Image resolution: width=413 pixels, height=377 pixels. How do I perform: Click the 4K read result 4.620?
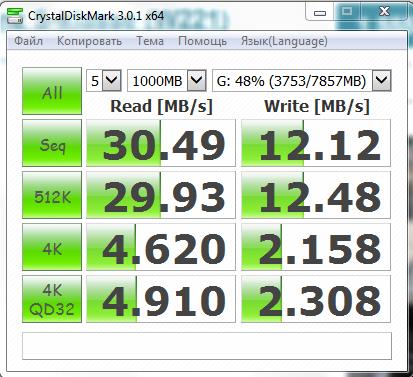point(161,247)
